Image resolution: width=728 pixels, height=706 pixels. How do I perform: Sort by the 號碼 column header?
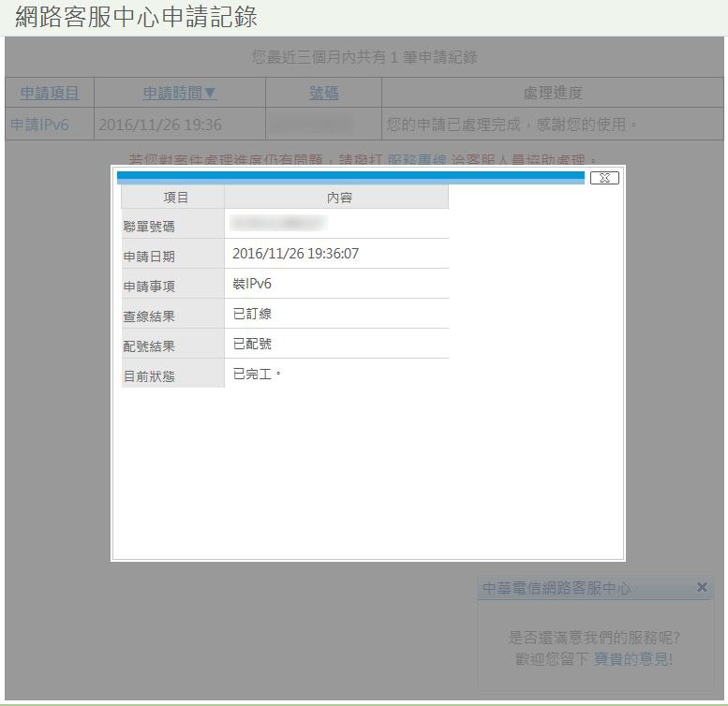[323, 93]
